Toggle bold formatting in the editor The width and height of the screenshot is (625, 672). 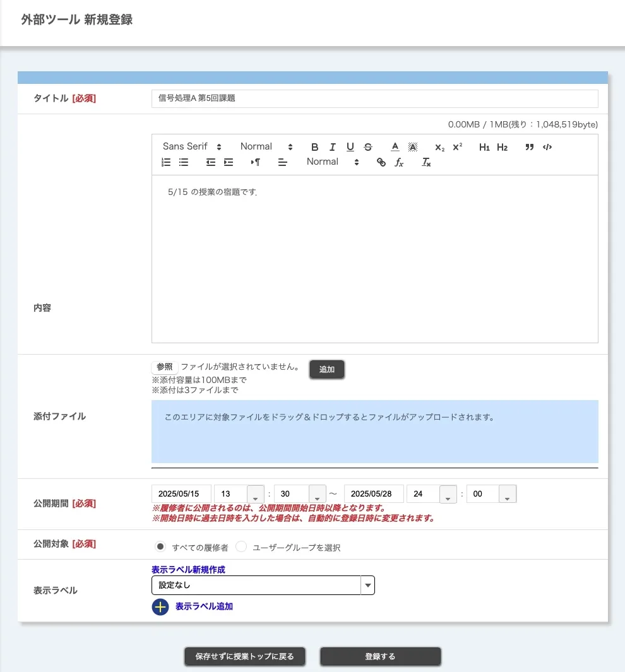315,147
